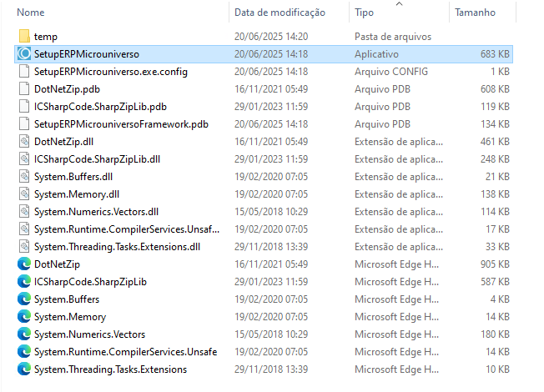Click the 20/06/2025 14:20 date of temp
The height and width of the screenshot is (392, 544).
(271, 37)
